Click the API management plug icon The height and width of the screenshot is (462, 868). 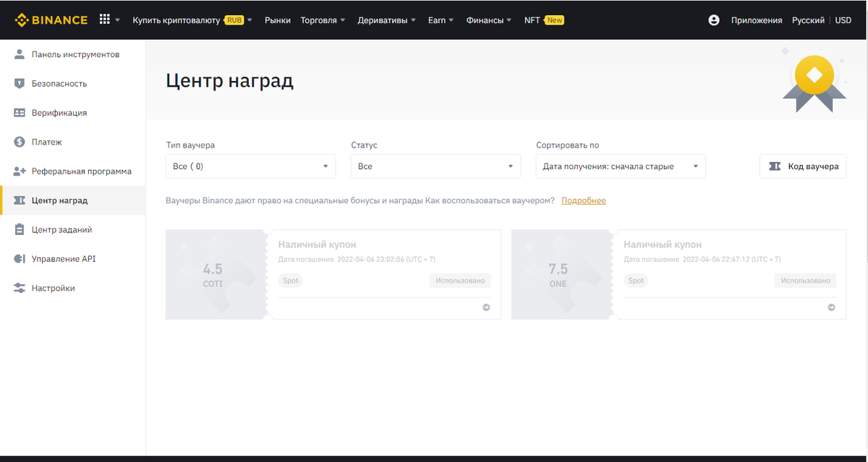click(x=20, y=259)
